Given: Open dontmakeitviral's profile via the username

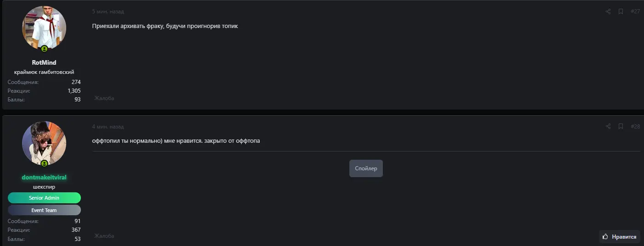Looking at the screenshot, I should (x=44, y=177).
